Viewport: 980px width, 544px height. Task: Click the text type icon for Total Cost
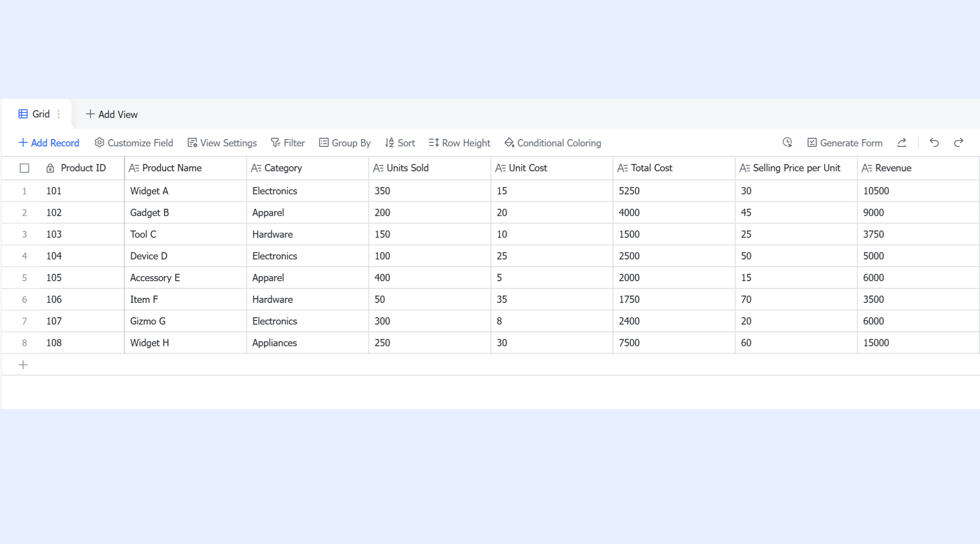click(622, 168)
